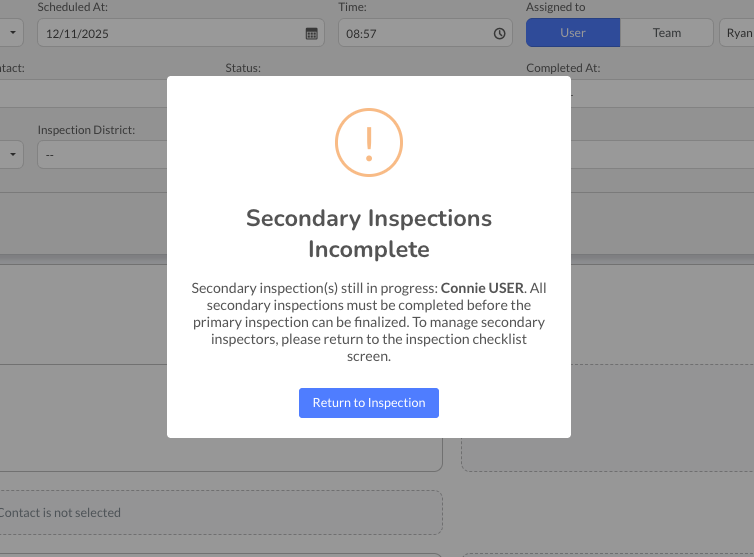Click the Scheduled At date field

tap(170, 33)
